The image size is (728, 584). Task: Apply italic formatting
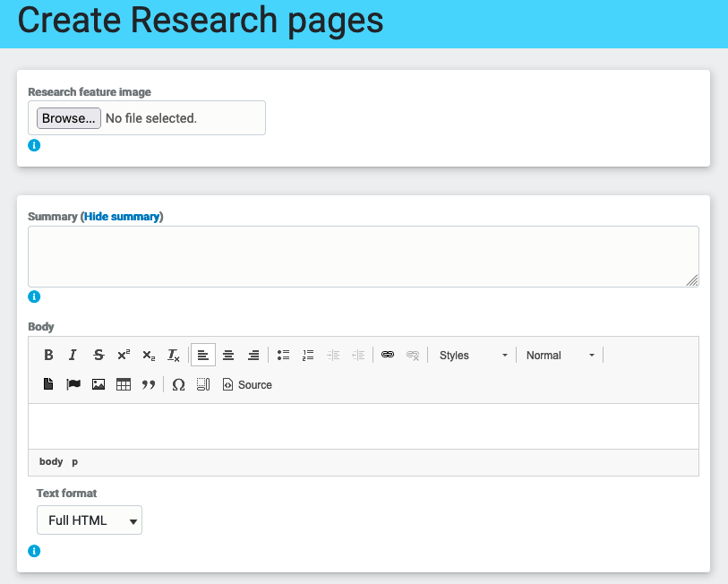coord(73,355)
